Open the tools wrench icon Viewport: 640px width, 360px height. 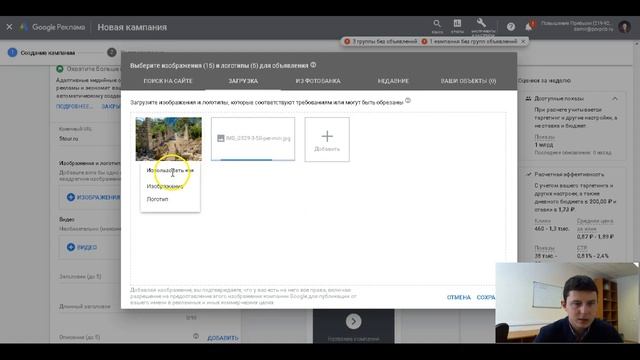pyautogui.click(x=481, y=22)
